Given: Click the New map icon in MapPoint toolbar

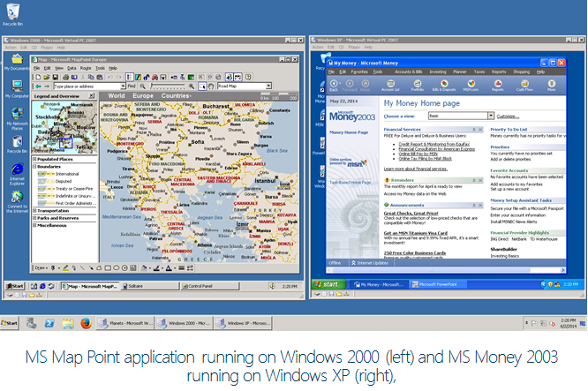Looking at the screenshot, I should (38, 77).
